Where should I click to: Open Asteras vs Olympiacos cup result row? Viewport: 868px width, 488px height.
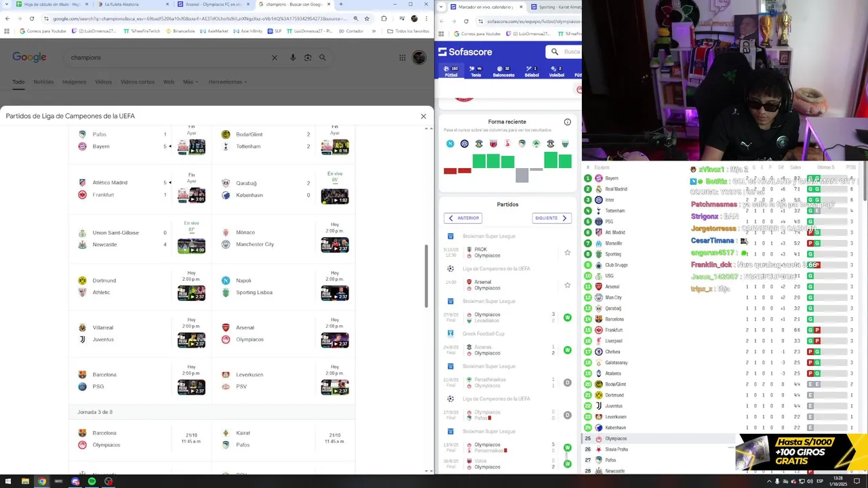tap(507, 350)
